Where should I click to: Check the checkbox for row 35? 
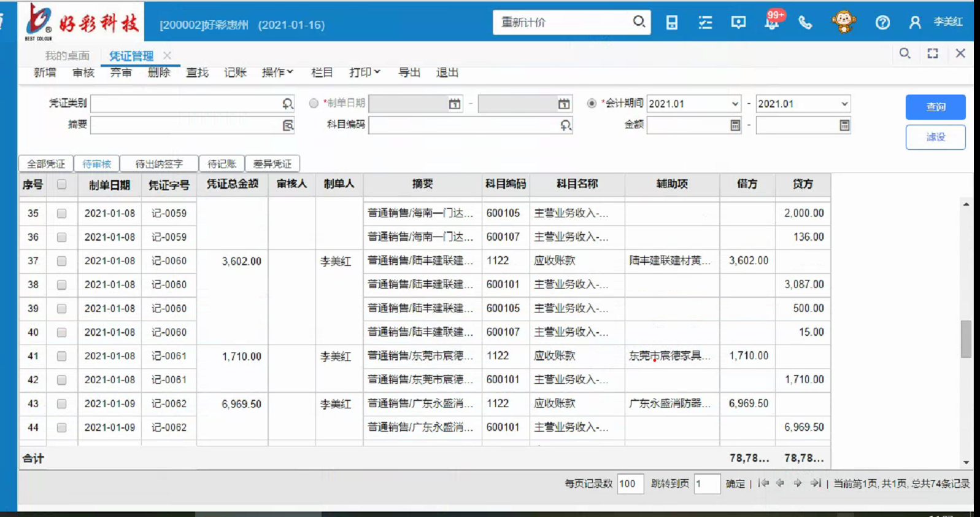[61, 214]
